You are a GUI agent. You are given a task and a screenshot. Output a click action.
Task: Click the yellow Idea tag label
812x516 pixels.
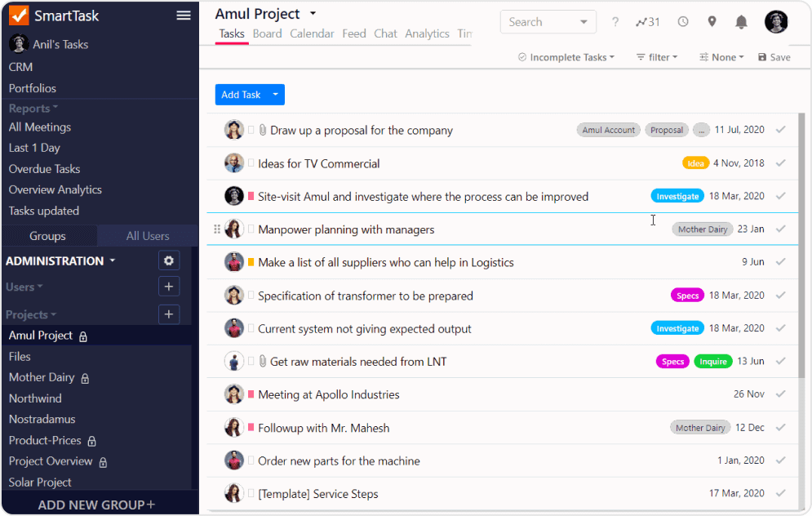695,163
